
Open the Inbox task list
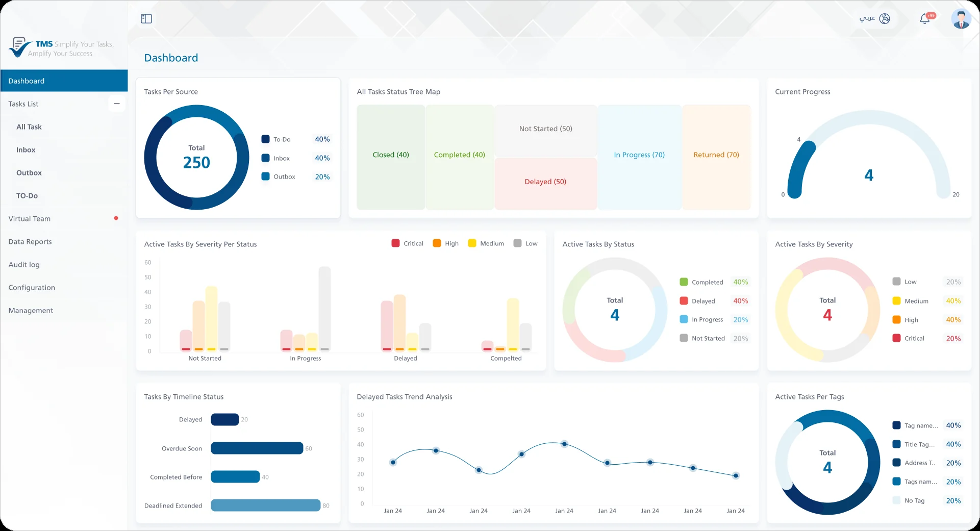[26, 150]
